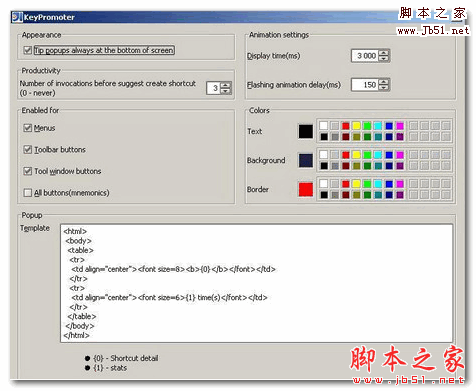Choose bright blue in the Background color palette
This screenshot has height=391, width=476.
coord(389,155)
